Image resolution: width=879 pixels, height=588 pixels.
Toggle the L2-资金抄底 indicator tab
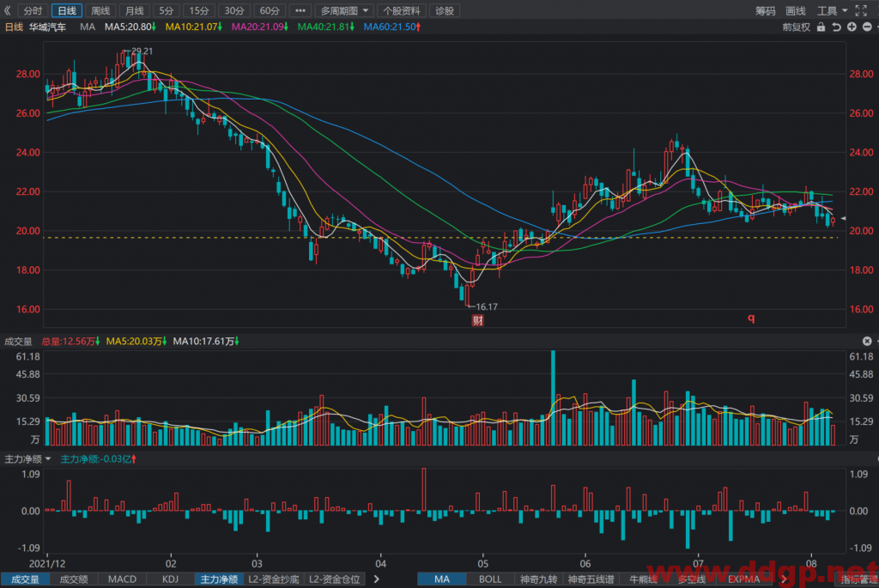pos(274,579)
